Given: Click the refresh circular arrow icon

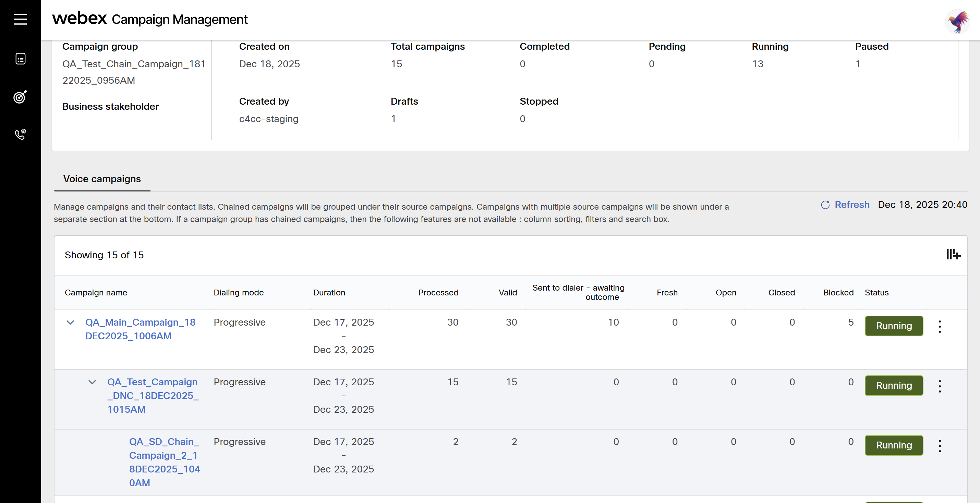Looking at the screenshot, I should [825, 205].
